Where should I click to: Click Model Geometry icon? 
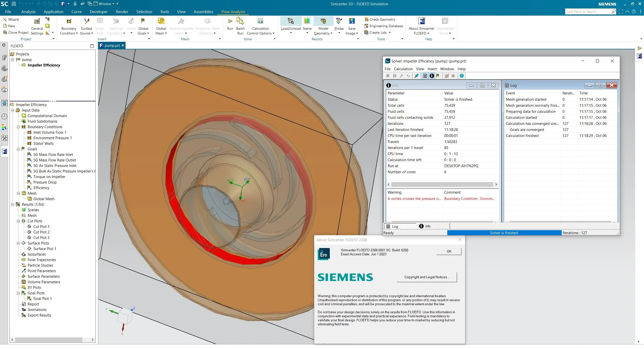(323, 21)
